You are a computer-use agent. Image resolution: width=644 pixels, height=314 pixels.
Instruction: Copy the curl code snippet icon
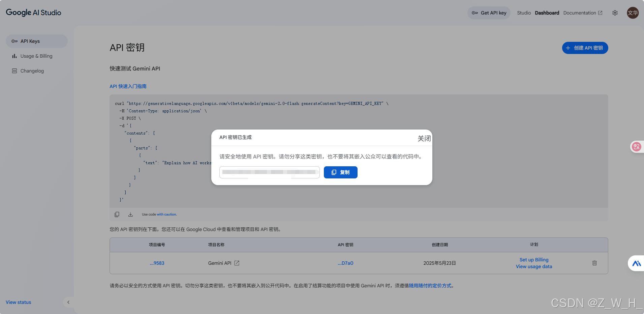coord(117,215)
